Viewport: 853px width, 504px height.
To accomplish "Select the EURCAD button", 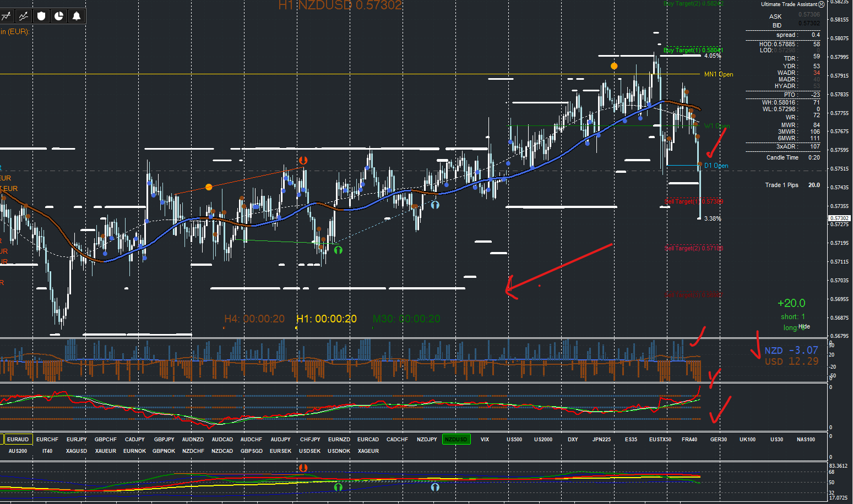I will [368, 439].
